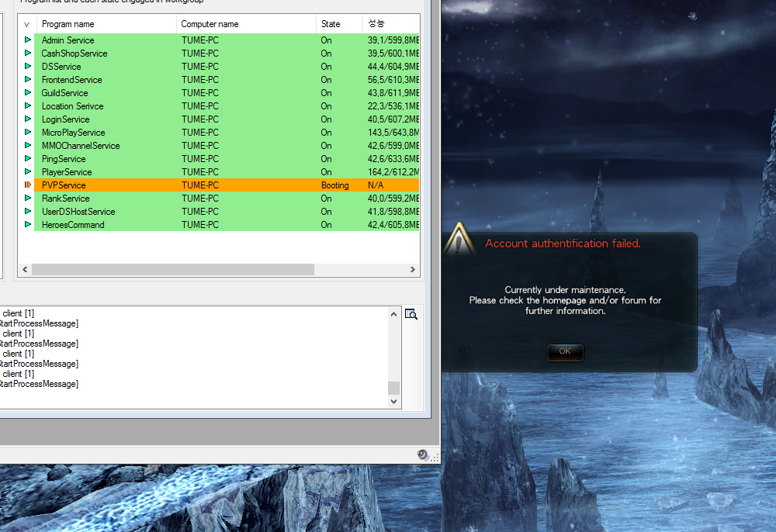Select the UserDSHostService row name
776x532 pixels.
78,212
